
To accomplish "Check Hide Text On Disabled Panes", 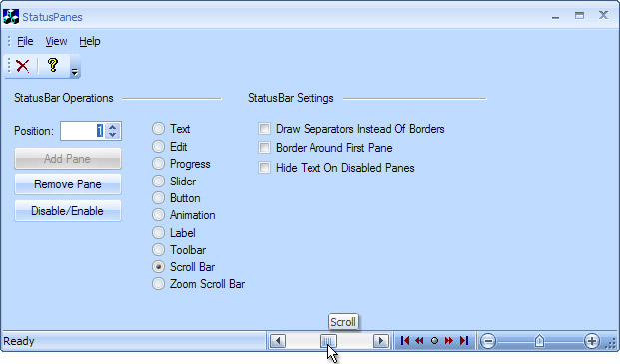I will (x=264, y=167).
